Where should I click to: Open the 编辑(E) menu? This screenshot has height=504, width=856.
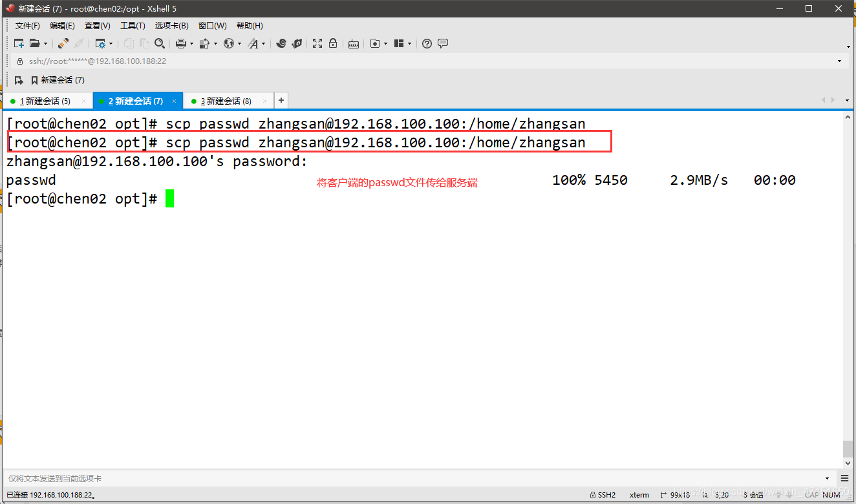62,26
